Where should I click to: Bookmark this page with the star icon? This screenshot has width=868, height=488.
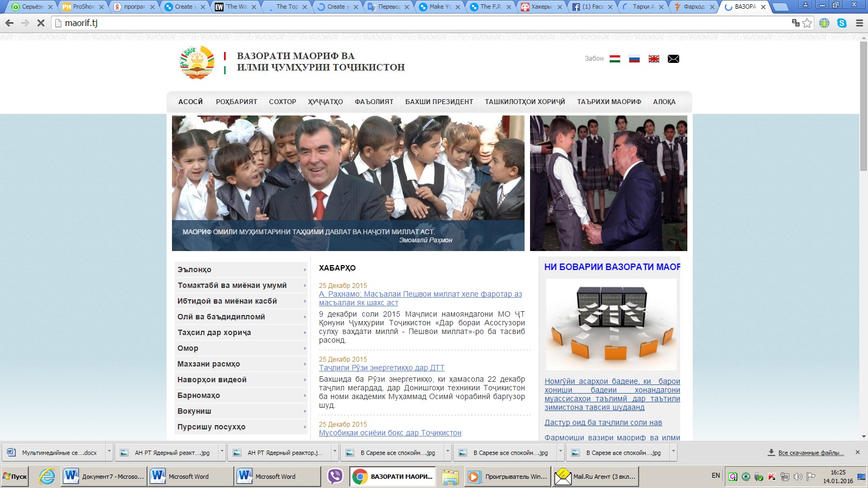coord(807,23)
